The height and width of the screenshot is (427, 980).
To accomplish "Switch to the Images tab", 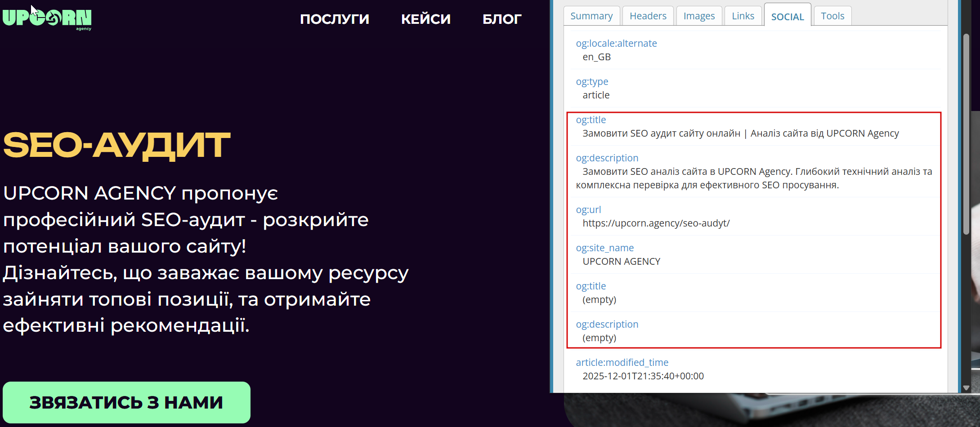I will tap(699, 16).
